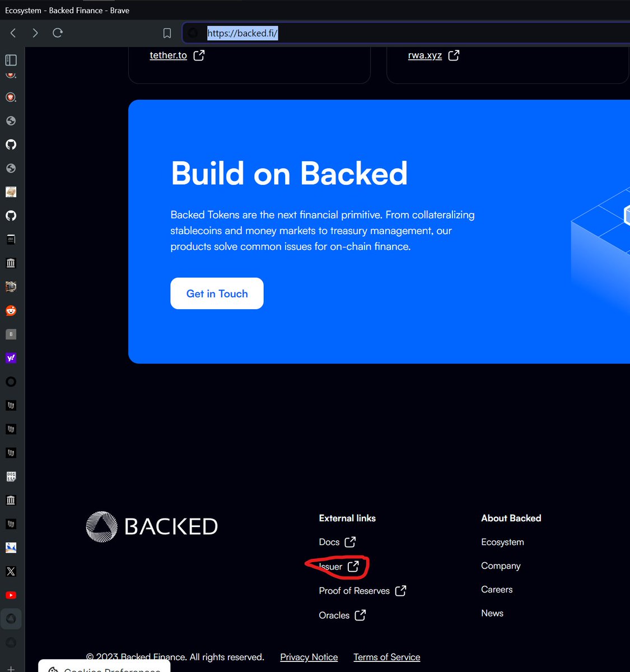
Task: Reload the page with the refresh icon
Action: [x=57, y=33]
